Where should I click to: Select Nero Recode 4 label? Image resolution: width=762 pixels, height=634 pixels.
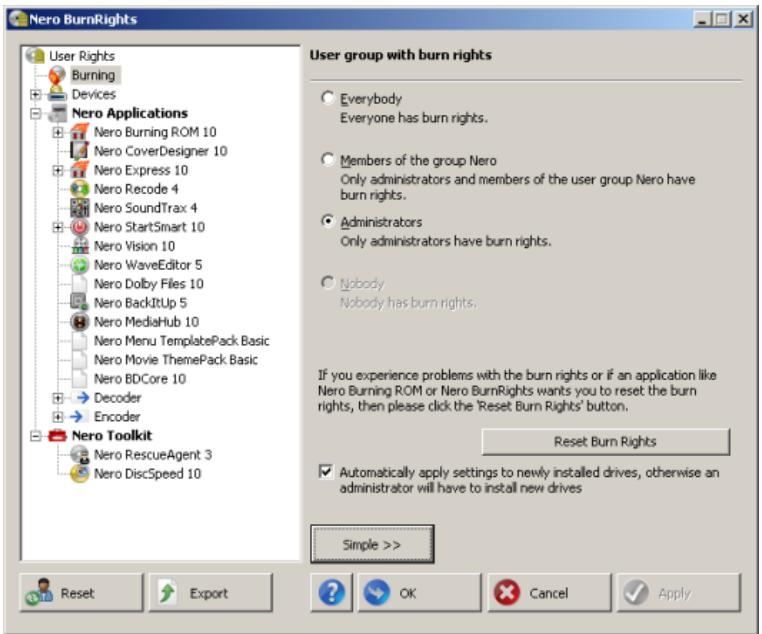point(136,188)
